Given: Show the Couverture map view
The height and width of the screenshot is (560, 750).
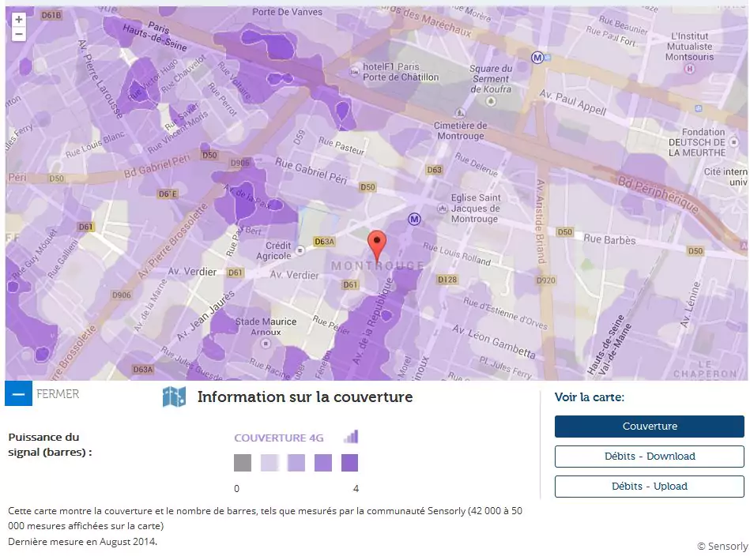Looking at the screenshot, I should [649, 427].
